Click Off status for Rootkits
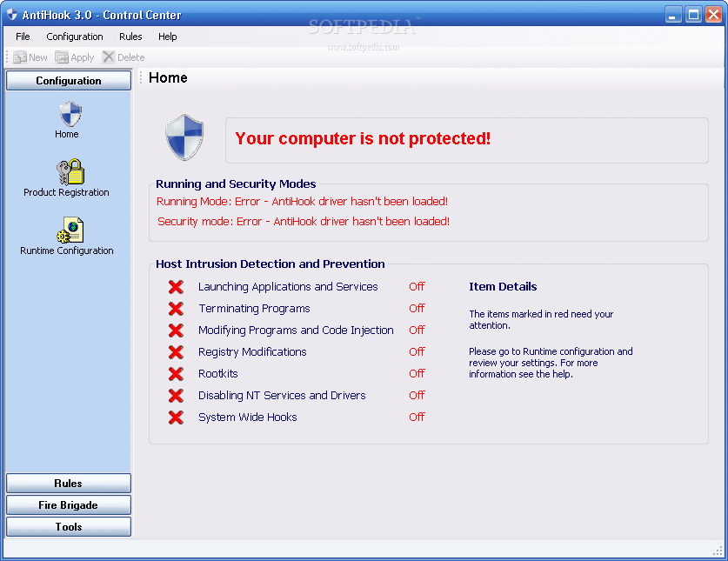This screenshot has width=728, height=561. point(417,374)
